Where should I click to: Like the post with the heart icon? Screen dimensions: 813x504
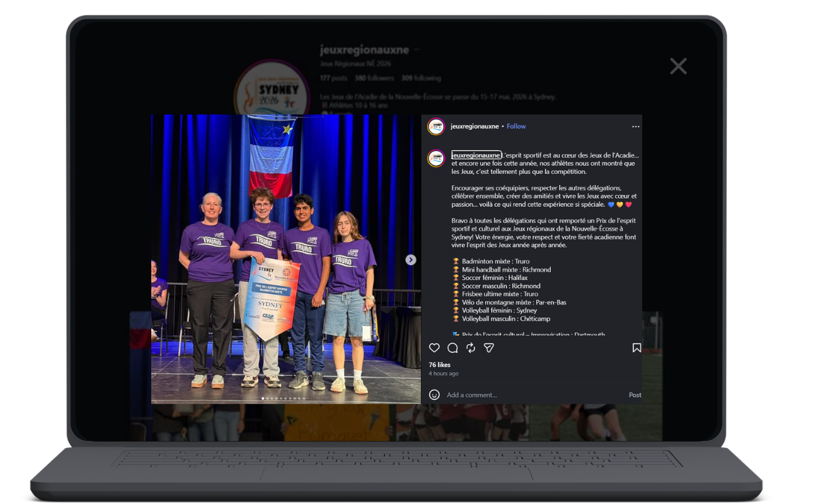(x=434, y=348)
